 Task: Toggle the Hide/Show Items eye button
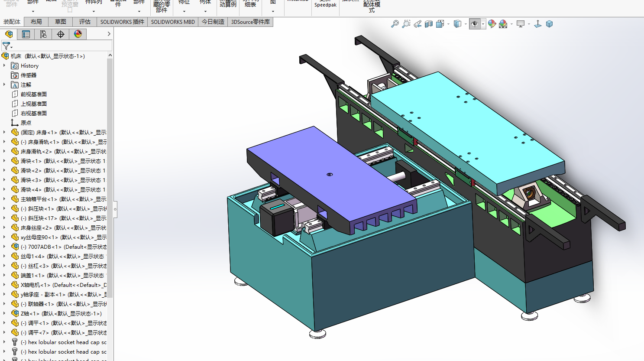click(x=475, y=24)
